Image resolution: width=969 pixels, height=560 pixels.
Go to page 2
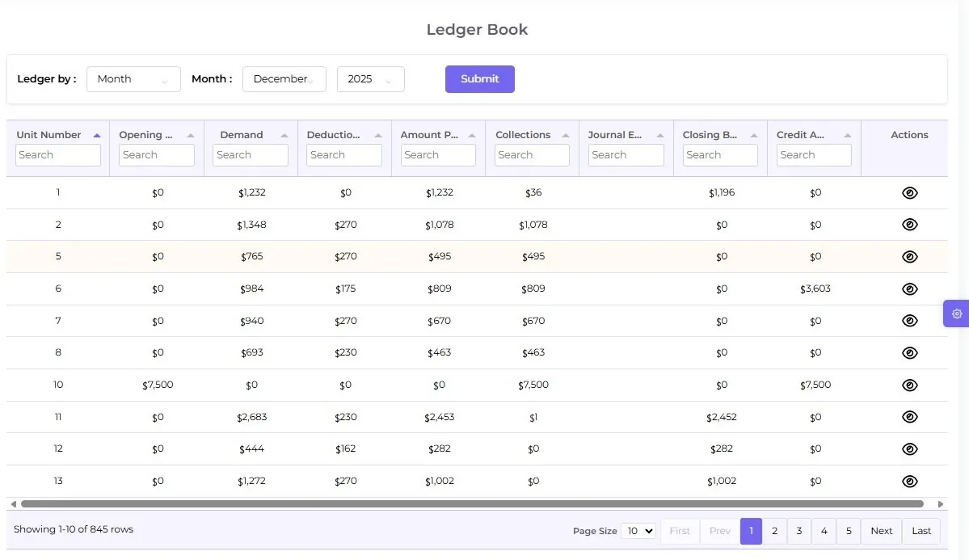(x=774, y=531)
